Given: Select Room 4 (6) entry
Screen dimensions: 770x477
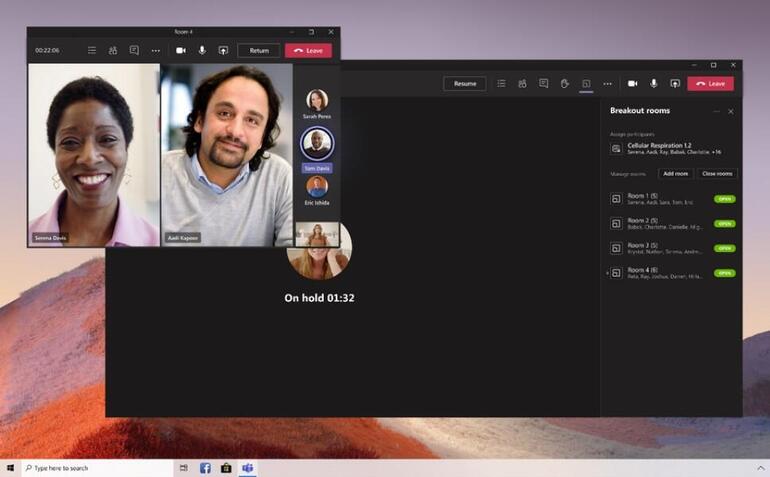Looking at the screenshot, I should point(673,273).
